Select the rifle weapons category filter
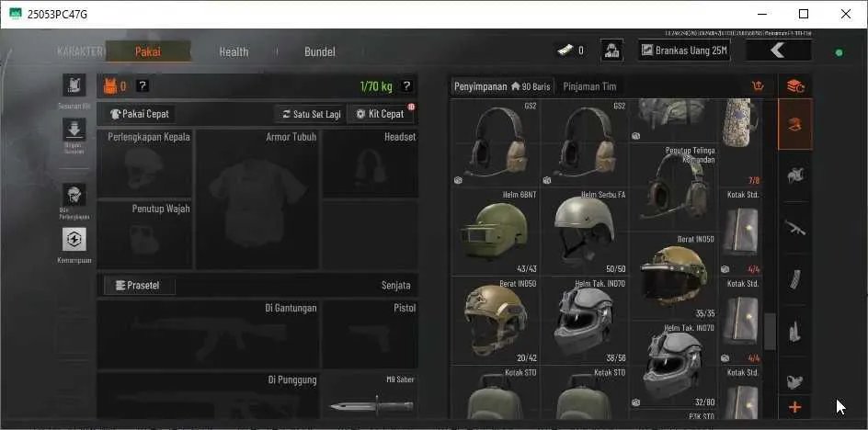 (x=795, y=228)
